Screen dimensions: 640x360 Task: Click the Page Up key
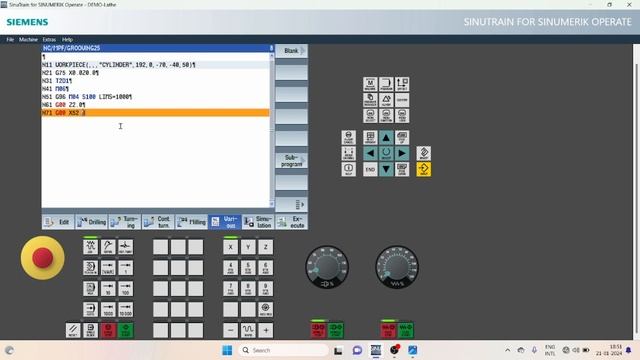pos(402,138)
